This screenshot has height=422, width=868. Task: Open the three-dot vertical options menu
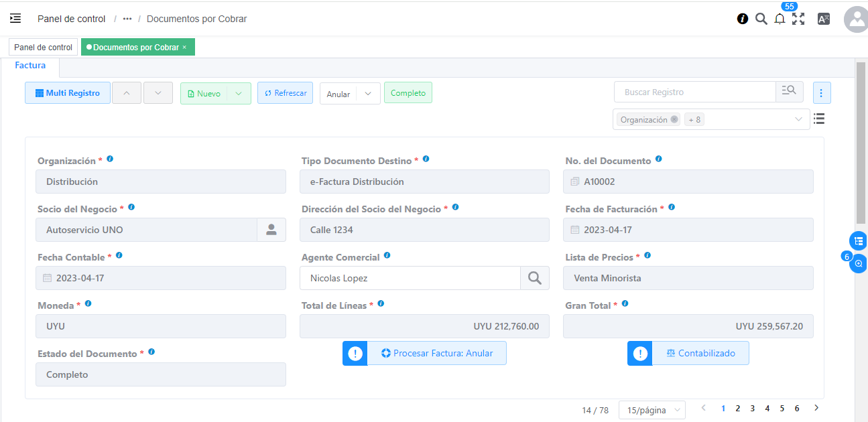(822, 93)
